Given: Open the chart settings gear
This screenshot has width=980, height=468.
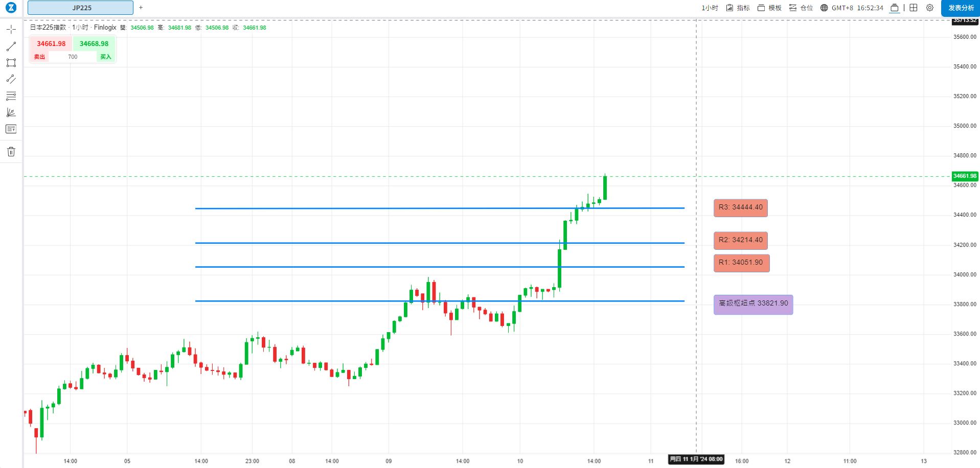Looking at the screenshot, I should pos(930,8).
